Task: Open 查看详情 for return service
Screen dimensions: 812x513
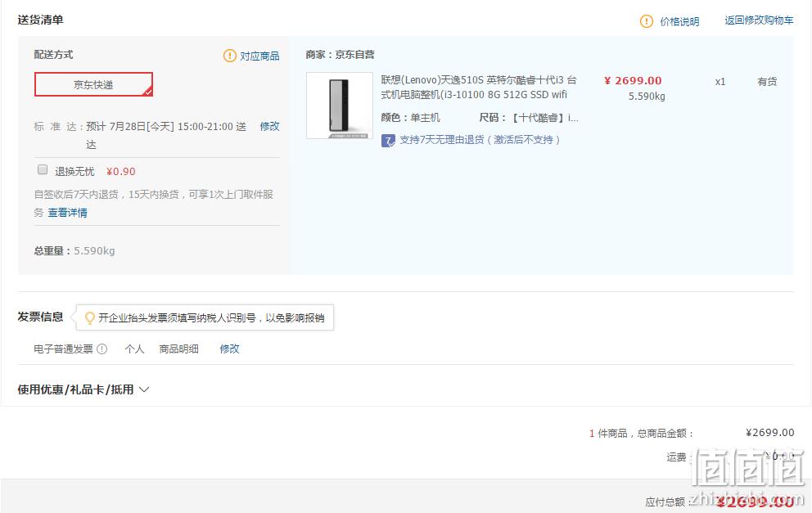Action: [67, 213]
